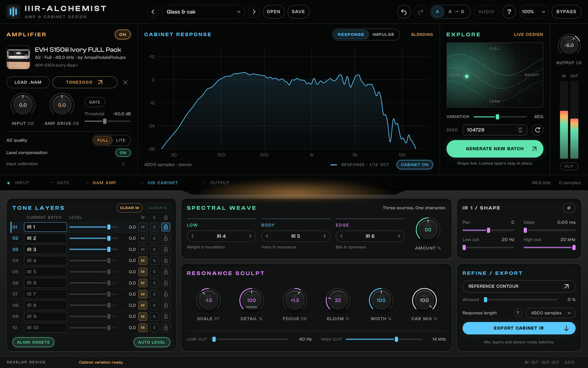Click the redo arrow icon
588x368 pixels.
click(420, 11)
